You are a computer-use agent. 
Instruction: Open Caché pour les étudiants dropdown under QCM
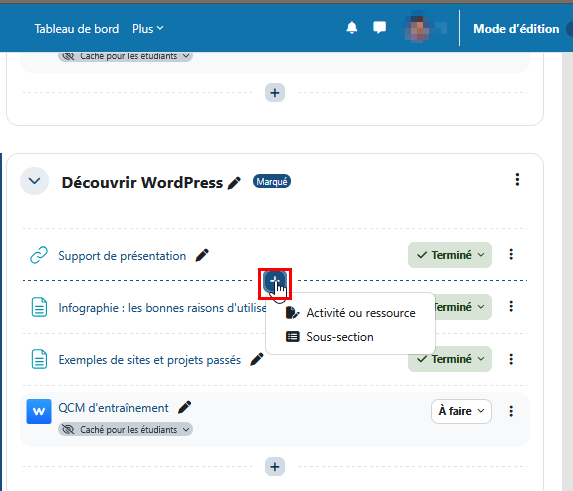(125, 429)
